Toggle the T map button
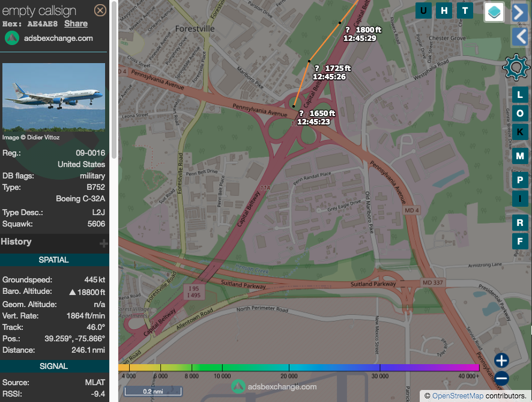The height and width of the screenshot is (402, 532). 465,11
